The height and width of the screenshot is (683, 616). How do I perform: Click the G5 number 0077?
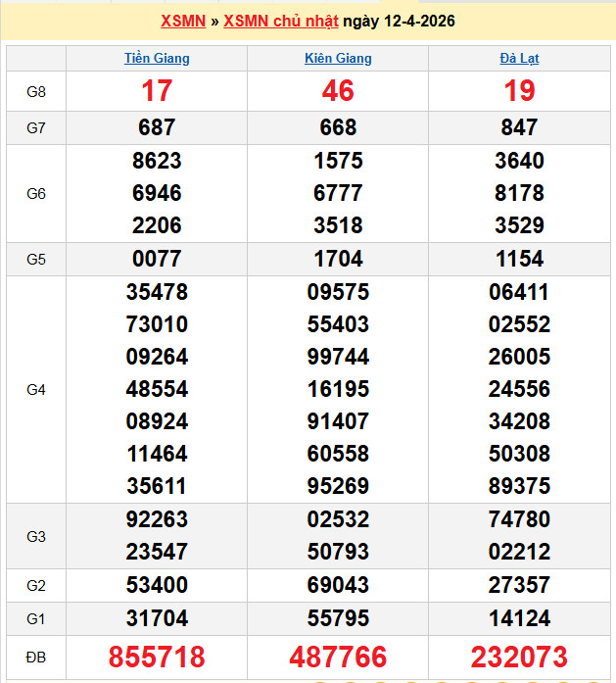pyautogui.click(x=157, y=259)
